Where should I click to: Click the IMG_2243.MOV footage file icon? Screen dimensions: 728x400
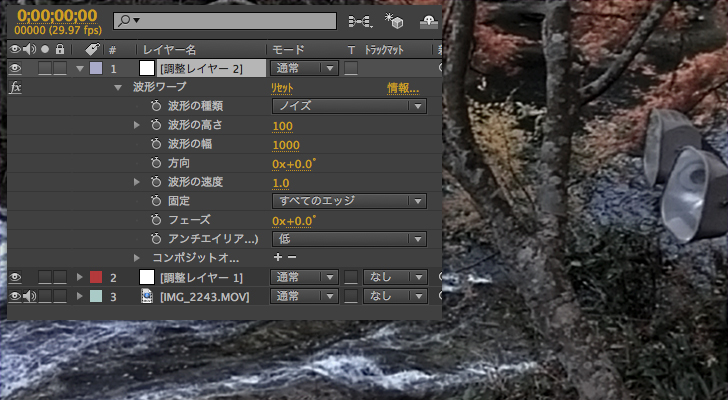click(146, 296)
